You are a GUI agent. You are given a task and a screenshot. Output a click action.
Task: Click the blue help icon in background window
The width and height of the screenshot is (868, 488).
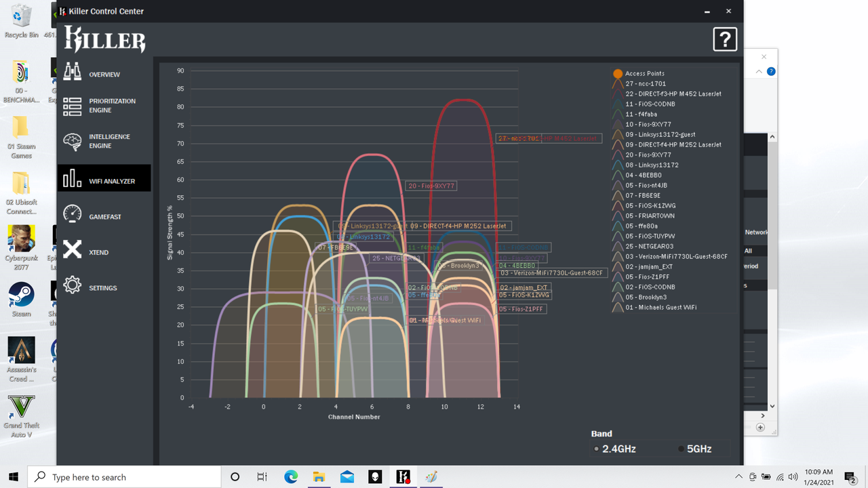pyautogui.click(x=771, y=71)
